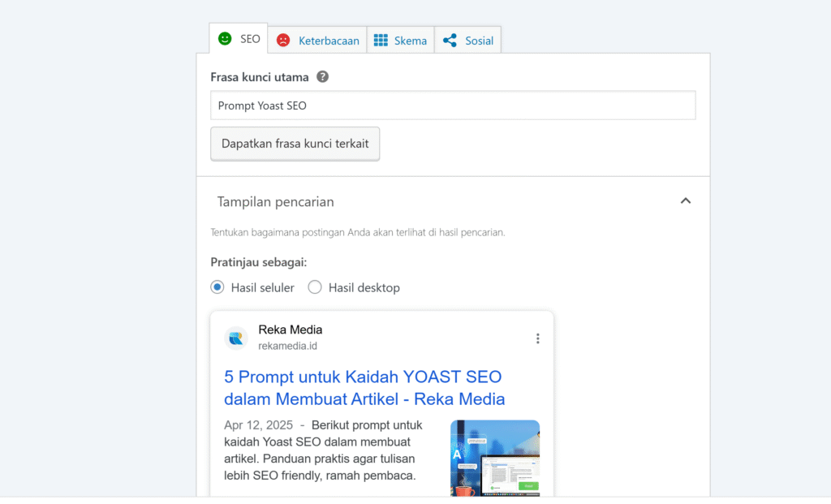The height and width of the screenshot is (504, 831).
Task: Go to the Skema tab
Action: pos(410,41)
